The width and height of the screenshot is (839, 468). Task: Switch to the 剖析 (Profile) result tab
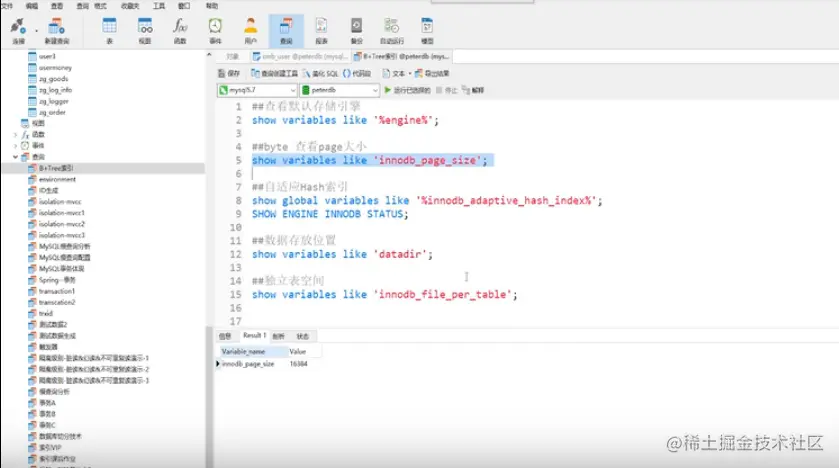279,336
